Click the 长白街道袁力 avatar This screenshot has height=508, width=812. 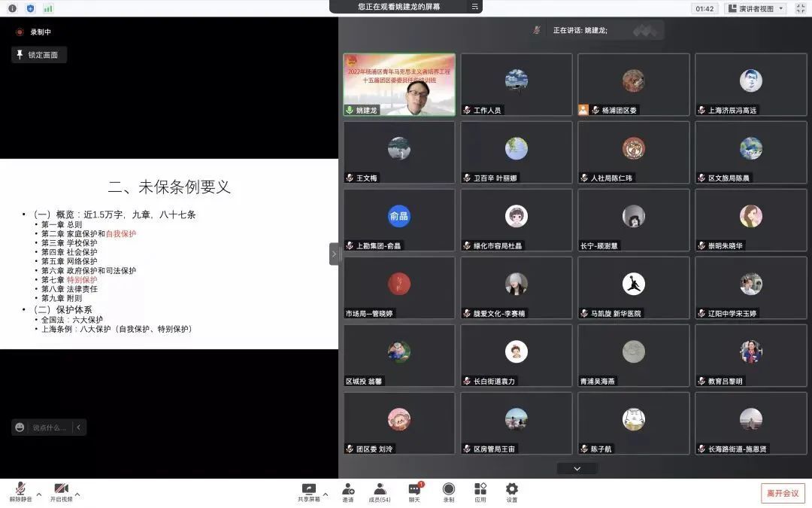(517, 351)
